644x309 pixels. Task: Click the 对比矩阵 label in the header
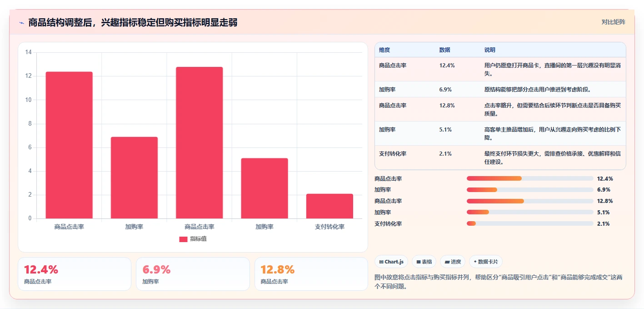[x=613, y=22]
